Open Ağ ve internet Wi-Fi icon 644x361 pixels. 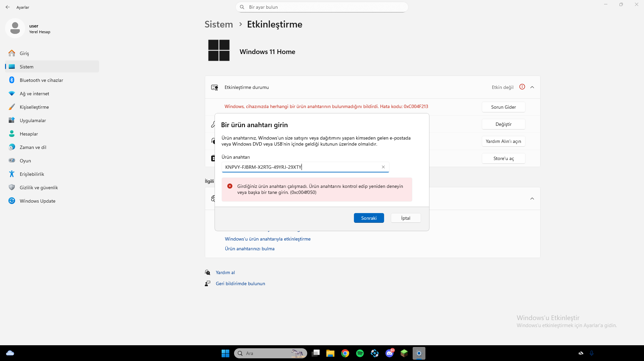(x=12, y=94)
